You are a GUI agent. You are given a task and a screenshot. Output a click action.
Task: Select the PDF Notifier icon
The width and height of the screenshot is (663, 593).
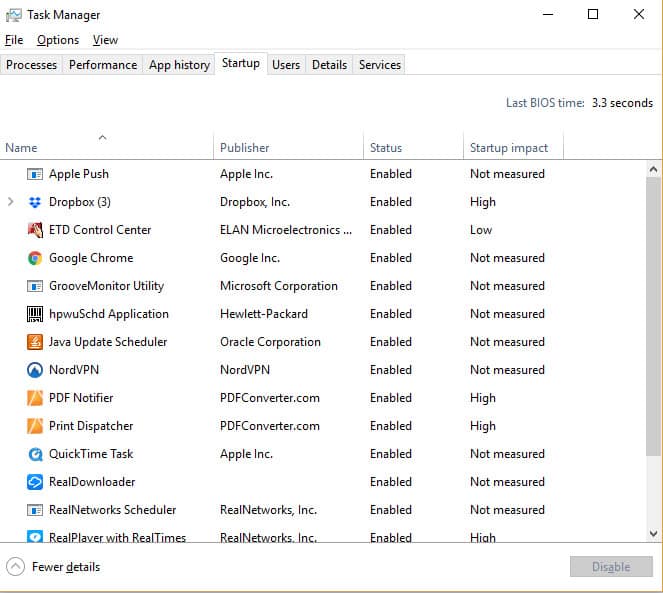pyautogui.click(x=35, y=398)
